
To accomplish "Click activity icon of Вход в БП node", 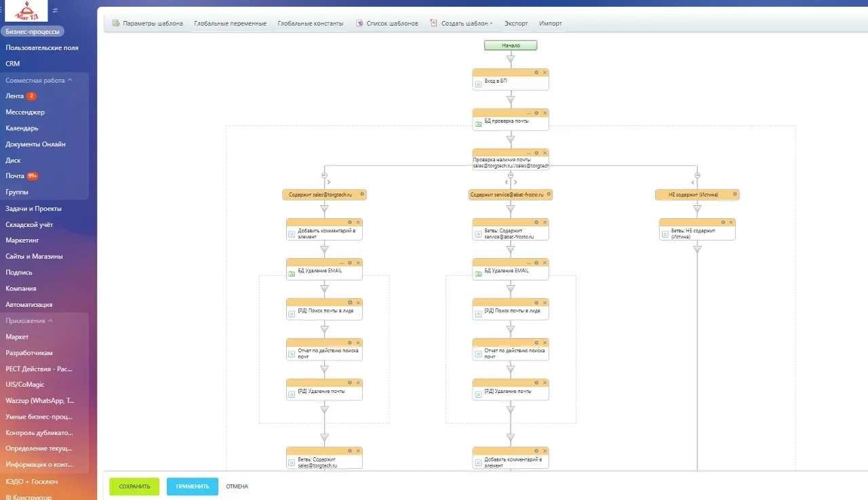I will 478,84.
